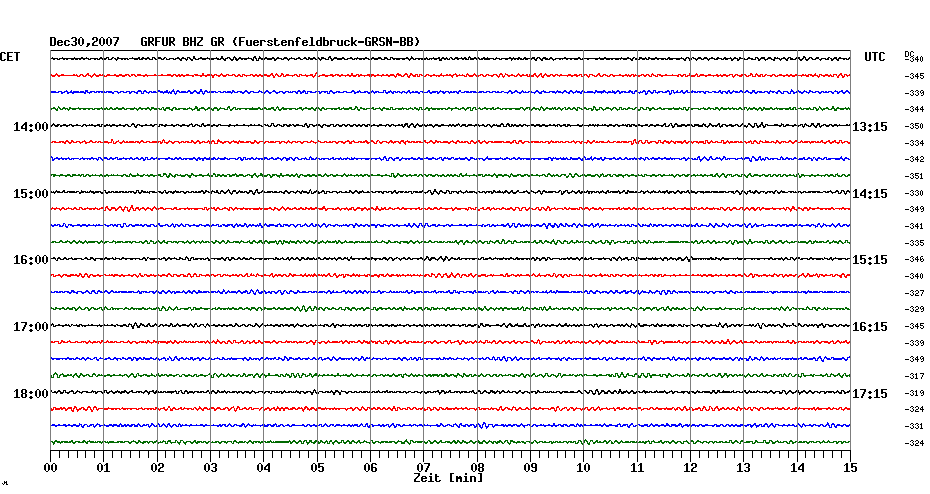The image size is (930, 494).
Task: Click the DC offset value "-344"
Action: (914, 110)
